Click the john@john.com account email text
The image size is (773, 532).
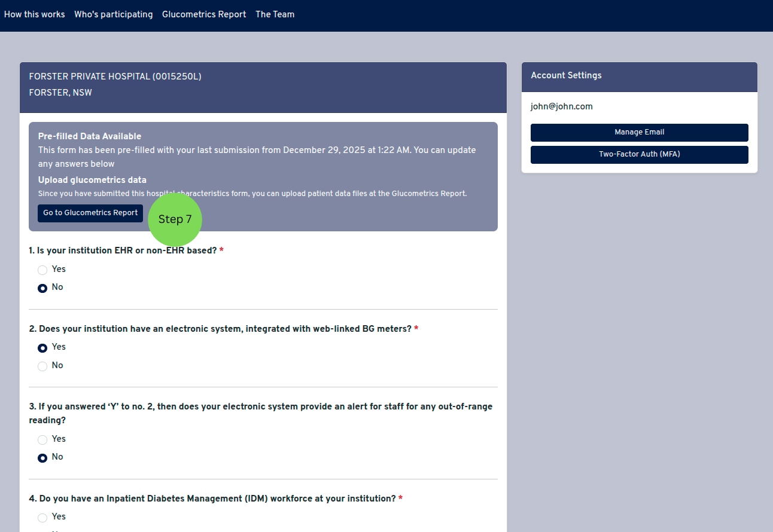561,106
